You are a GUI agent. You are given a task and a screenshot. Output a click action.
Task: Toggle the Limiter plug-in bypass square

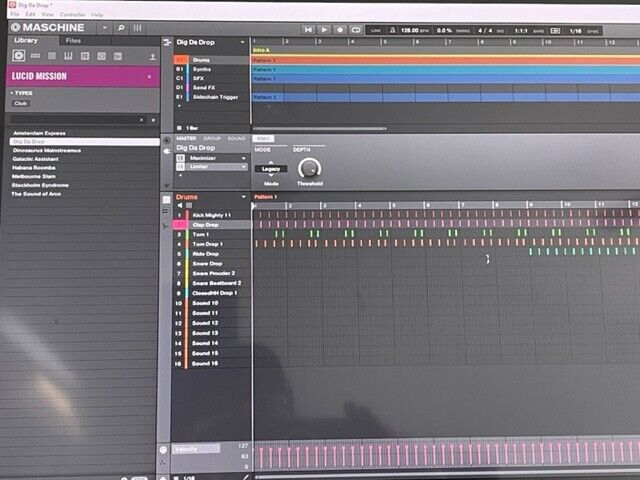[x=180, y=167]
